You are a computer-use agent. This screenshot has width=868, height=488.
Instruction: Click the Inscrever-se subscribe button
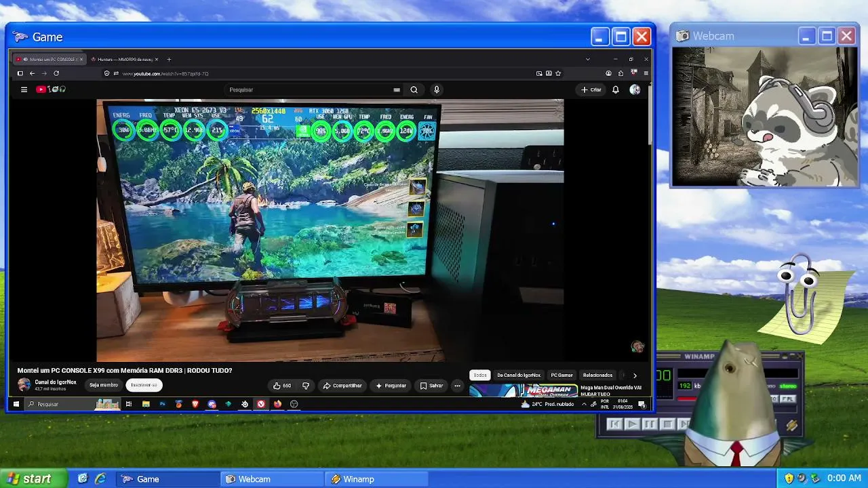pyautogui.click(x=144, y=385)
